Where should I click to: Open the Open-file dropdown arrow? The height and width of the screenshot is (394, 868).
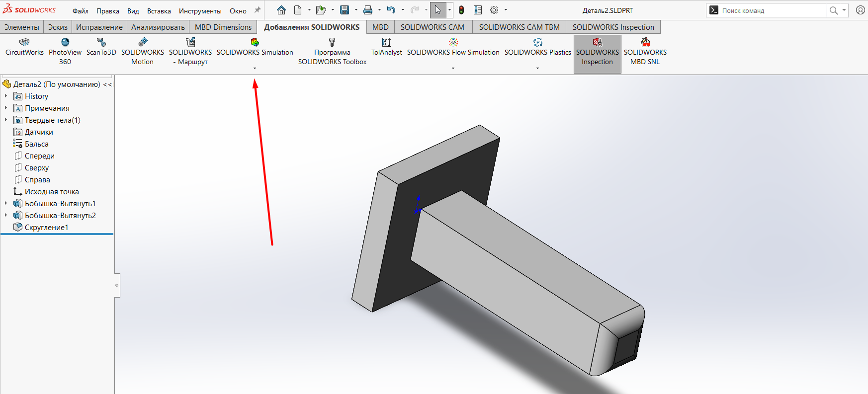(333, 10)
